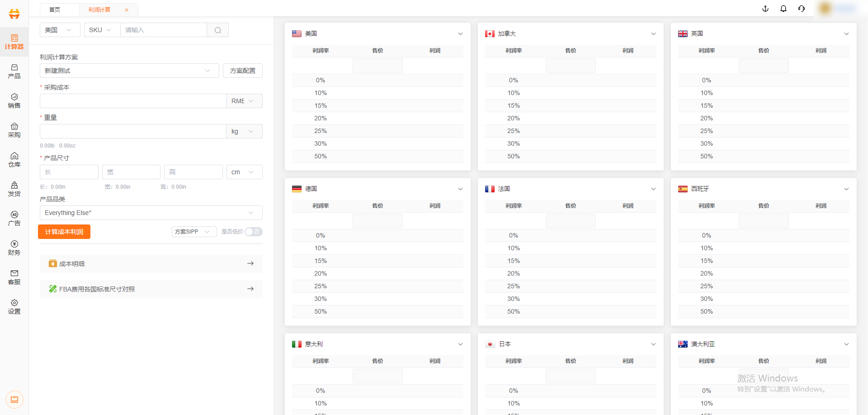Open the 设置 settings sidebar icon
Screen dimensions: 868x415
14,306
